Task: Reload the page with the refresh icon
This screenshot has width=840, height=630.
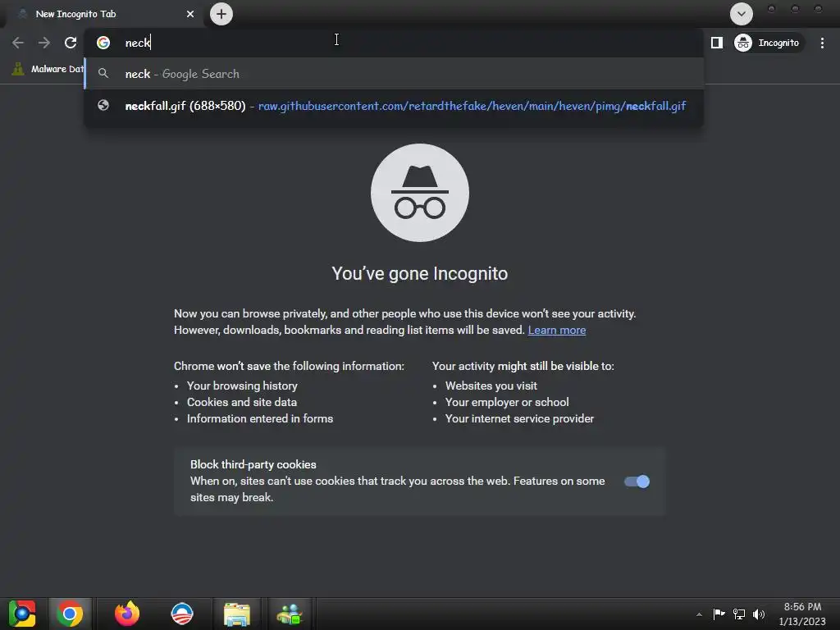Action: click(x=71, y=43)
